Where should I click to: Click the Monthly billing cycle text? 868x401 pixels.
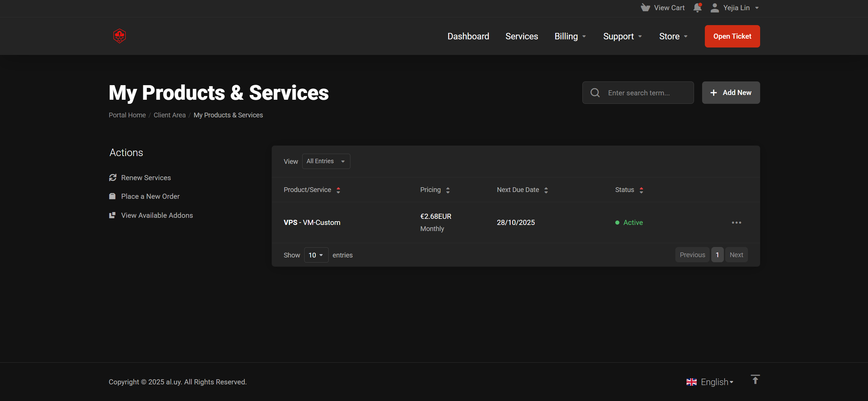tap(432, 229)
